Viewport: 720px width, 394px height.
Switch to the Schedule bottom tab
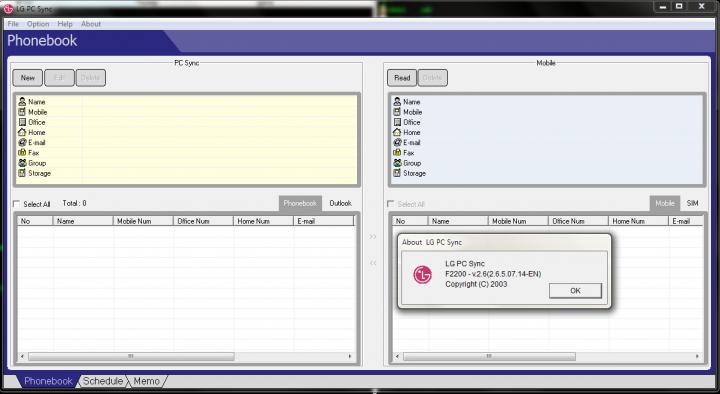(x=103, y=381)
